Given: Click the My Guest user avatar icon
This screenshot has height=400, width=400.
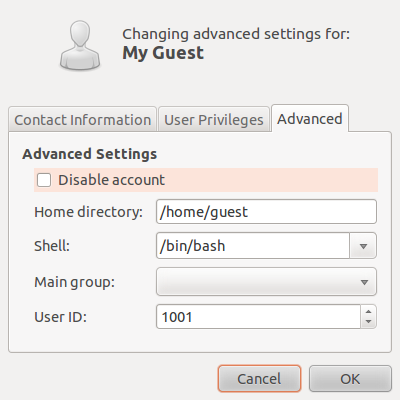Looking at the screenshot, I should [80, 45].
